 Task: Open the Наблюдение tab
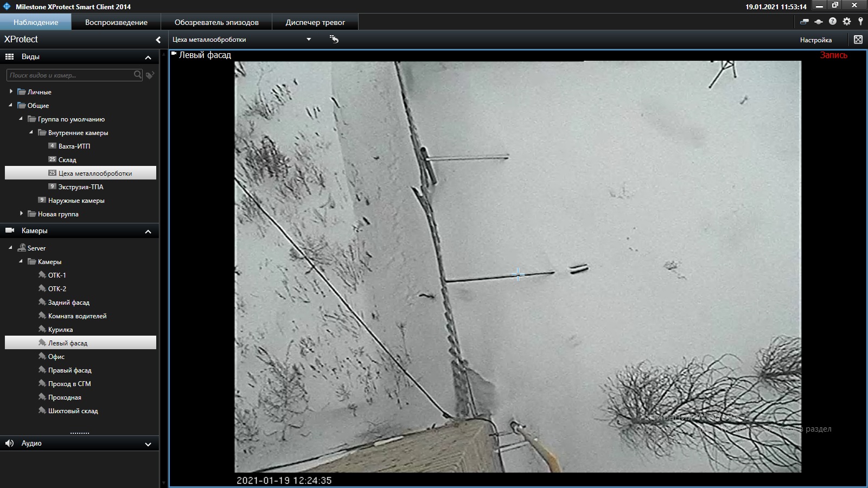coord(36,22)
